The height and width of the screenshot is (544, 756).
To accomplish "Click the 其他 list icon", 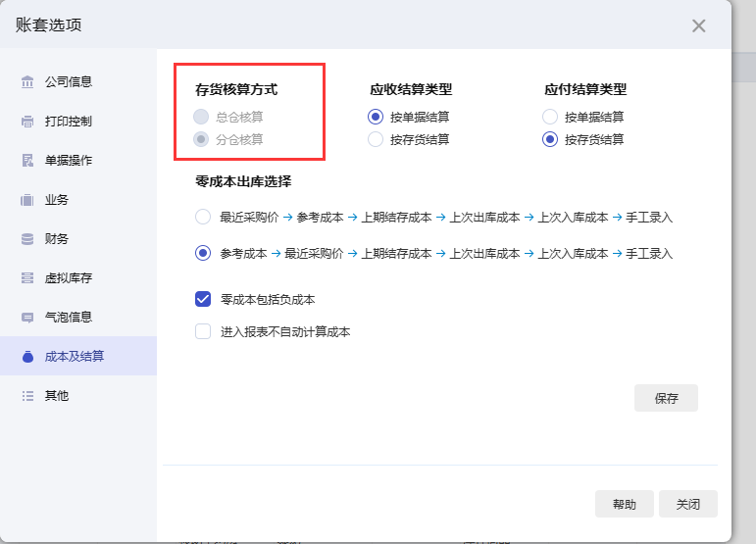I will [x=27, y=396].
